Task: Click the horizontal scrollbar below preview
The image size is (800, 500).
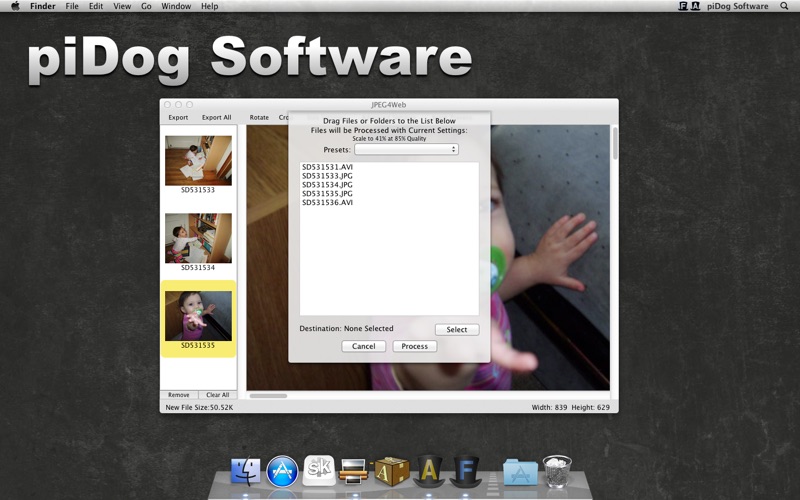Action: 268,395
